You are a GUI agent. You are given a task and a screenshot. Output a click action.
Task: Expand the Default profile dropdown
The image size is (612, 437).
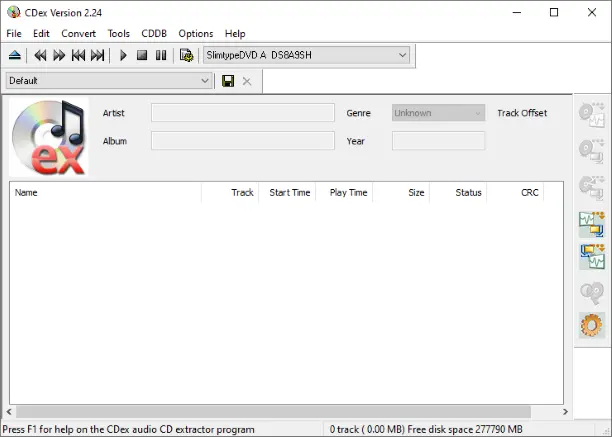point(205,80)
